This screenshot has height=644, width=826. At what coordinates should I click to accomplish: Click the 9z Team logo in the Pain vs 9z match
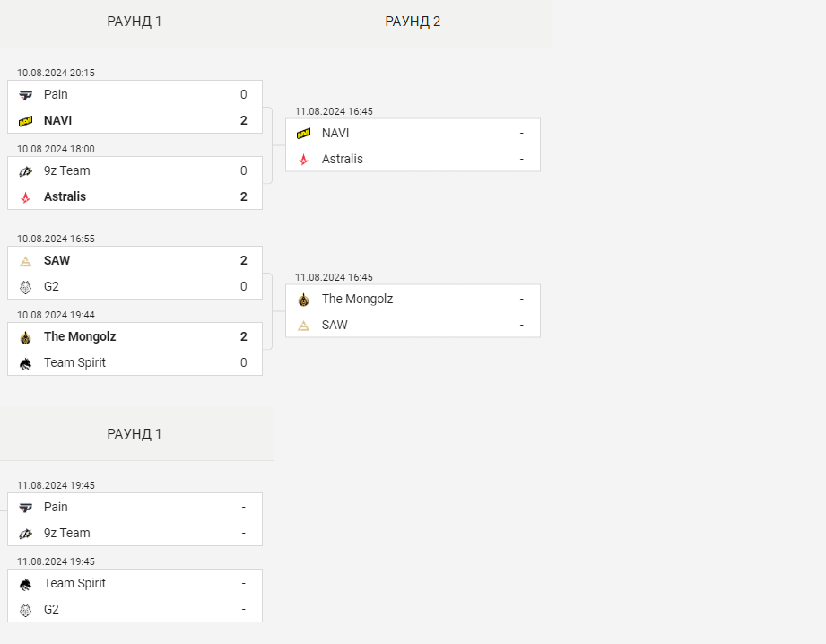click(25, 534)
